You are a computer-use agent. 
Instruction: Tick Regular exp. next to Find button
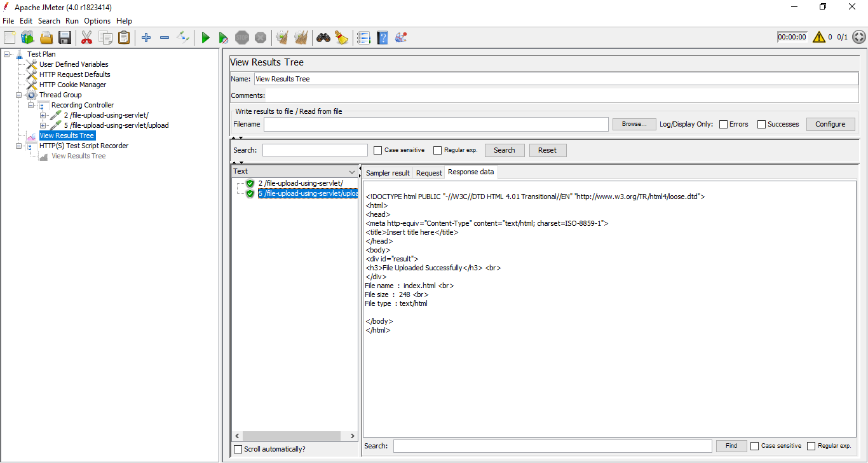[x=811, y=446]
